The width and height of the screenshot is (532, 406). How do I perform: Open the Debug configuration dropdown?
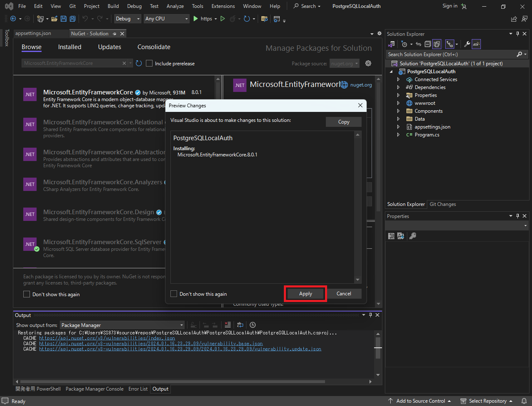coord(127,19)
